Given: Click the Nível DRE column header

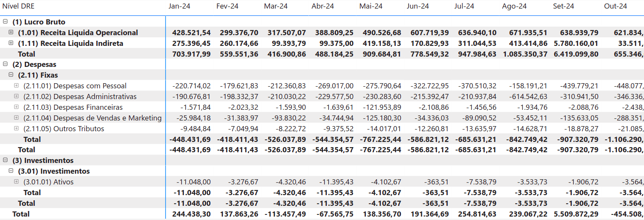Looking at the screenshot, I should tap(19, 6).
